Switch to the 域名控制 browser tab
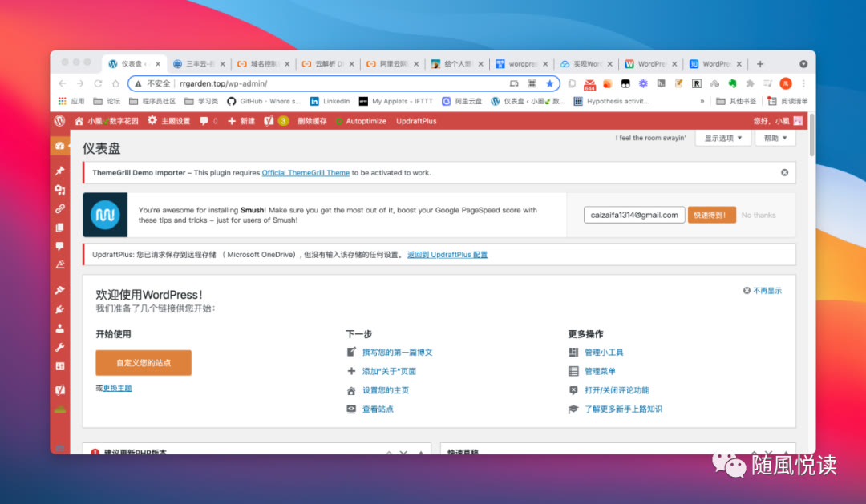 pos(264,64)
